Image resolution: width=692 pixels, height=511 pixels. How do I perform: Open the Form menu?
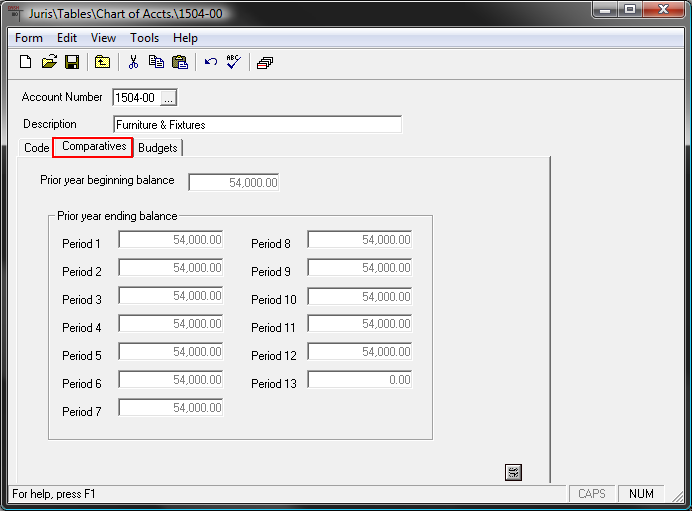[x=29, y=38]
